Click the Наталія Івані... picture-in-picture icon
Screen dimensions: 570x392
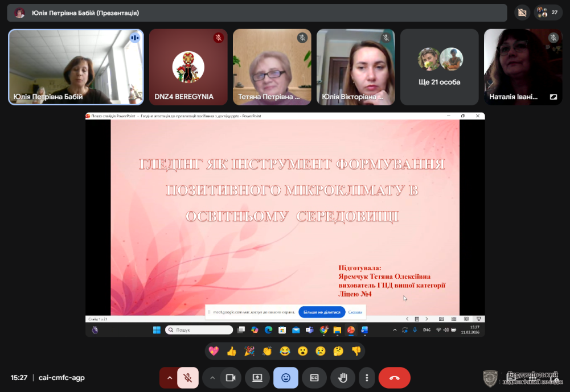tap(553, 97)
